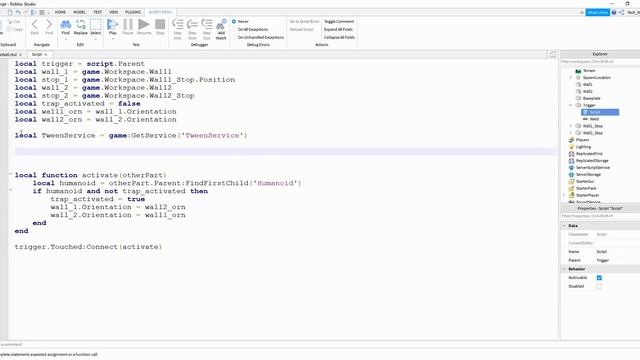640x360 pixels.
Task: Click the Terrain icon in Explorer
Action: point(578,71)
